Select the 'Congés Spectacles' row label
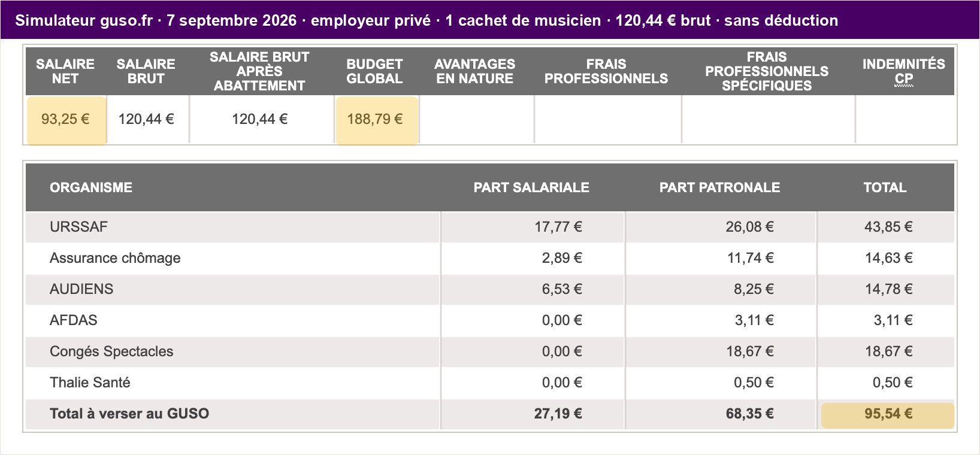This screenshot has height=455, width=980. [111, 351]
